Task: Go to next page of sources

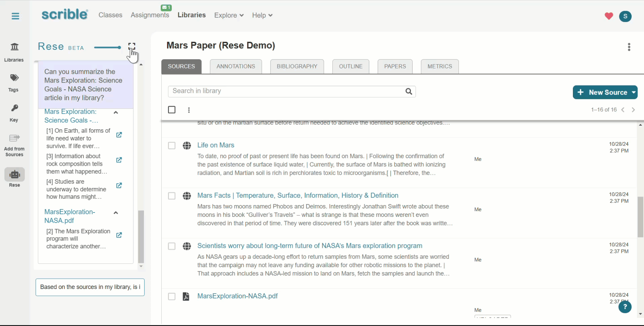Action: (633, 110)
